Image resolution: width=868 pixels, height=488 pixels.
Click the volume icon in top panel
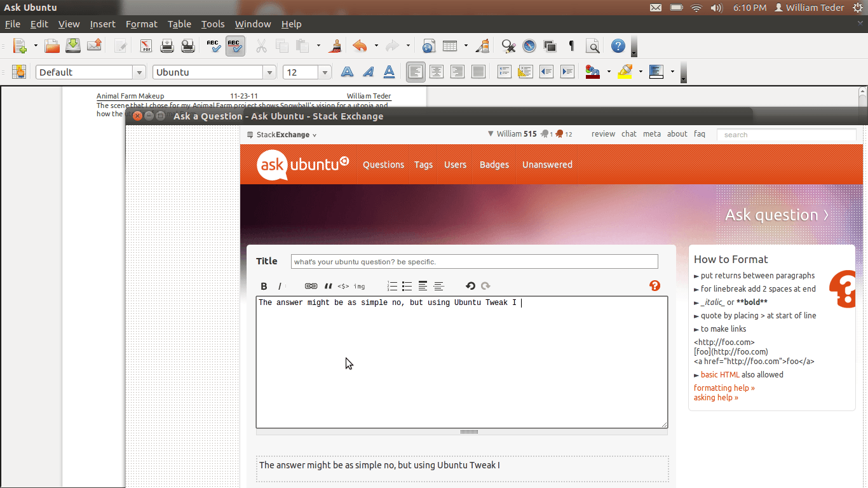716,8
